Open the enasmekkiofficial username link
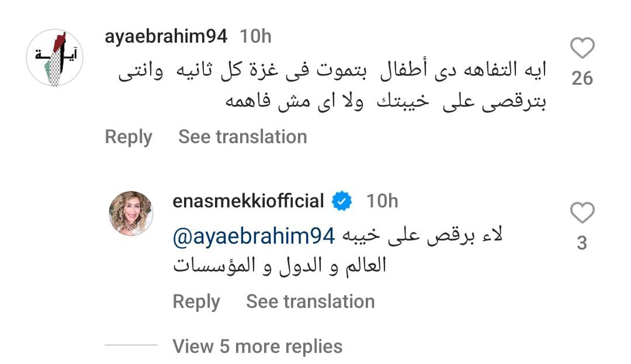 tap(248, 202)
